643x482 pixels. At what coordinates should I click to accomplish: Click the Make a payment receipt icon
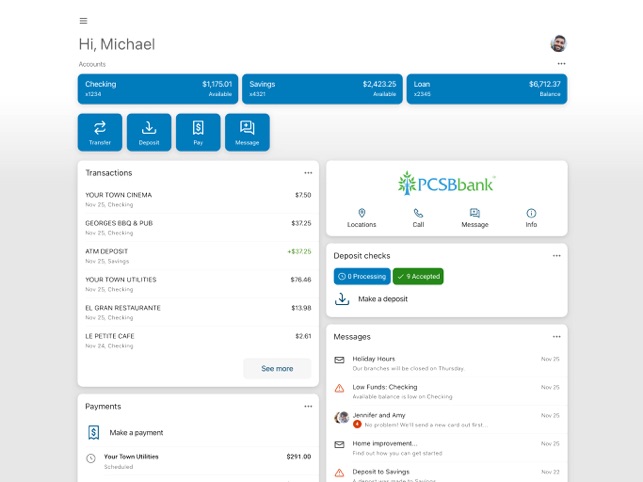(93, 432)
